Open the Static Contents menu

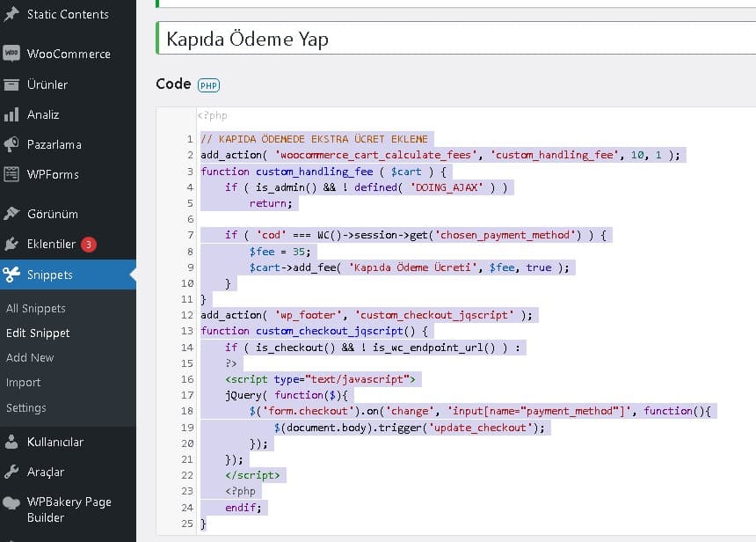pyautogui.click(x=68, y=14)
